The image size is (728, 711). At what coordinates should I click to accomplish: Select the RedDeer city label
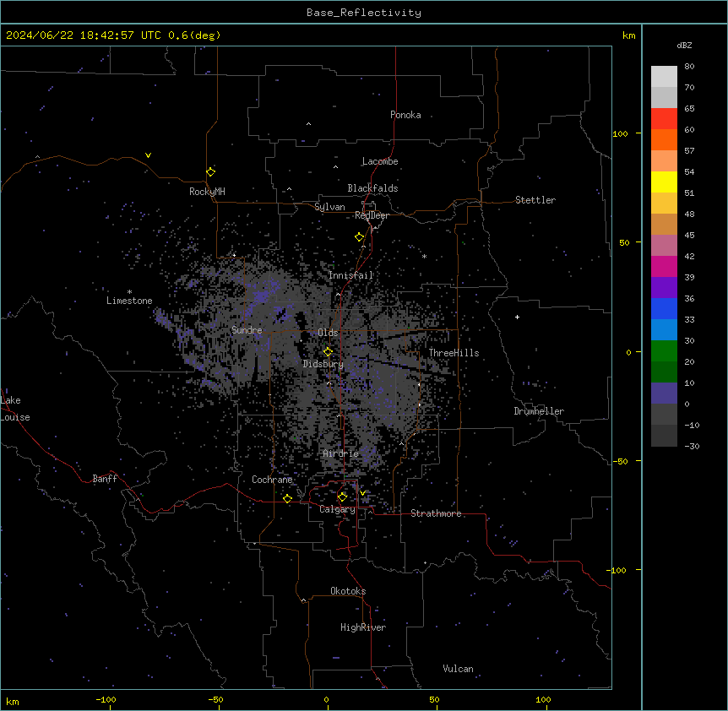(372, 215)
